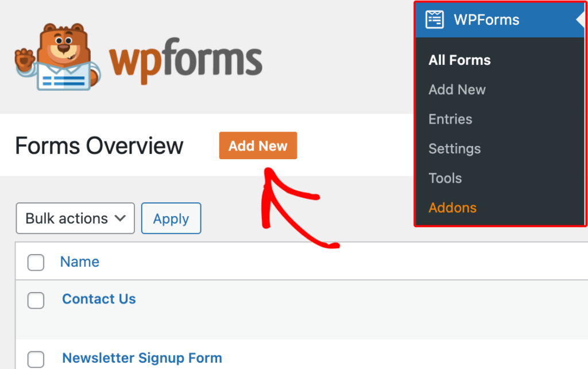Screen dimensions: 588x369
Task: Choose Add New from the sidebar menu
Action: click(x=457, y=90)
